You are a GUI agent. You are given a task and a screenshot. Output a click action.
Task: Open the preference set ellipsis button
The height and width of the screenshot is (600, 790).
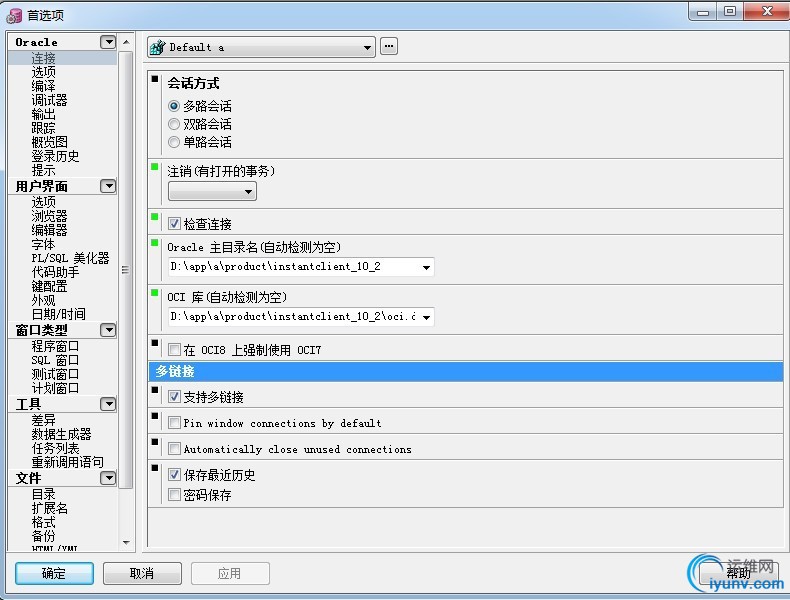(x=388, y=46)
